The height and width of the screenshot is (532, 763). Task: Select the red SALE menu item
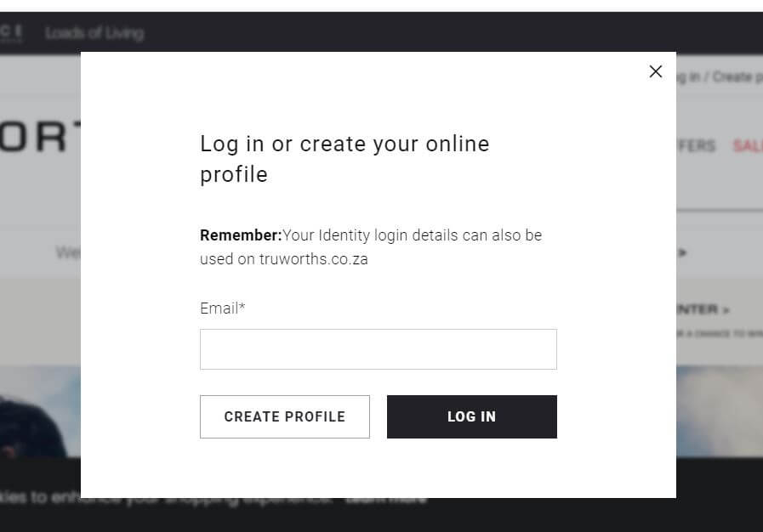pos(747,146)
